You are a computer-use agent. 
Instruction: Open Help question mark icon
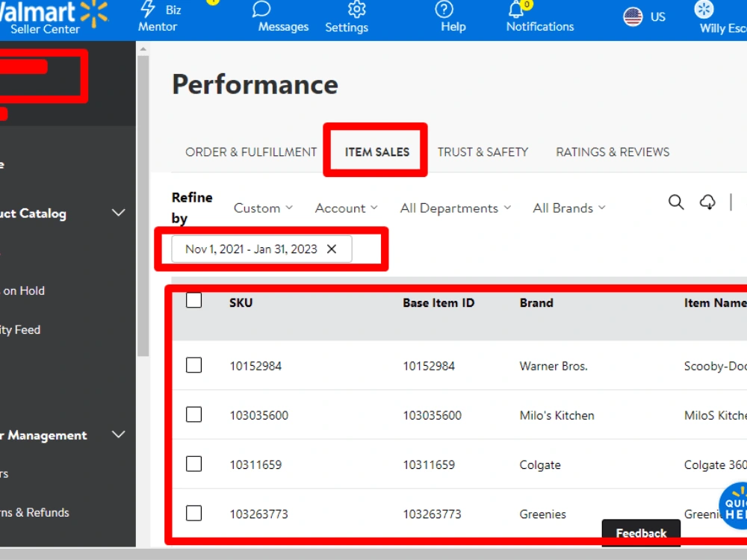[444, 9]
